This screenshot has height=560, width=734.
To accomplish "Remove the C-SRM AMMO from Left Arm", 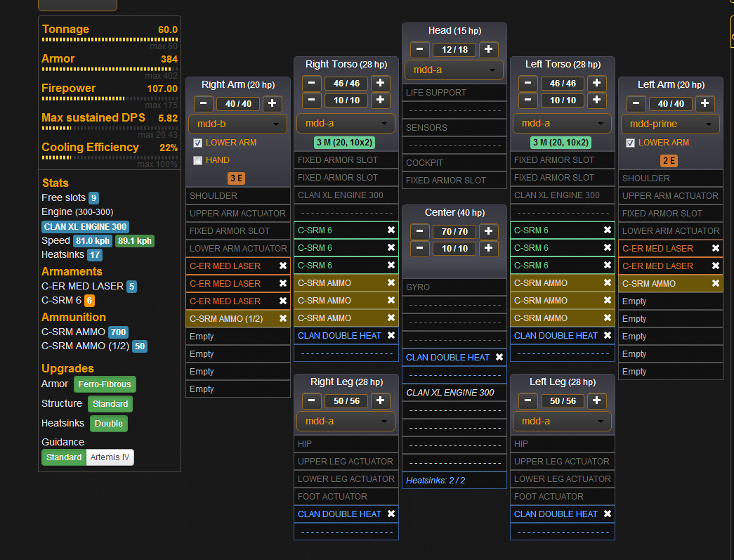I will coord(716,283).
